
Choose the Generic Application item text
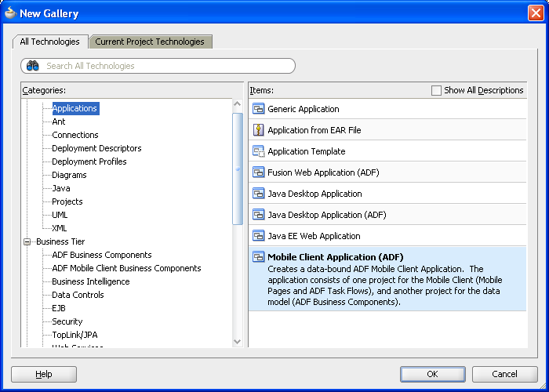pyautogui.click(x=304, y=109)
